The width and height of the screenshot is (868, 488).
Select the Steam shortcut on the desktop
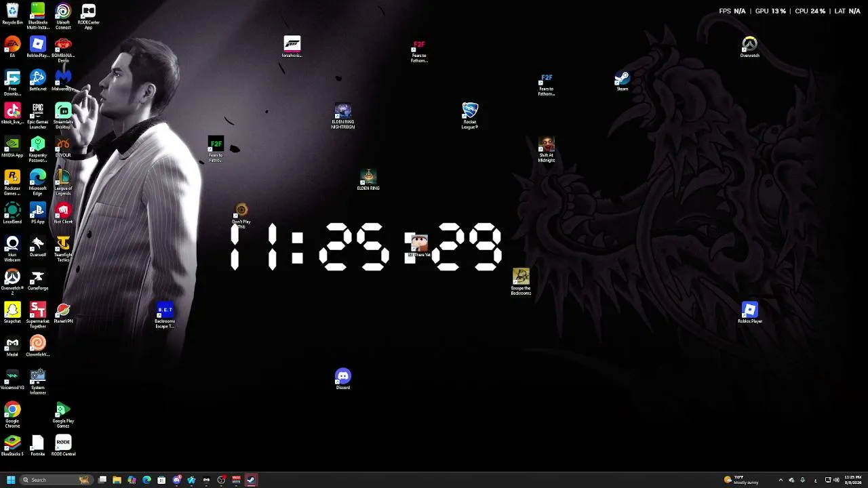tap(623, 81)
